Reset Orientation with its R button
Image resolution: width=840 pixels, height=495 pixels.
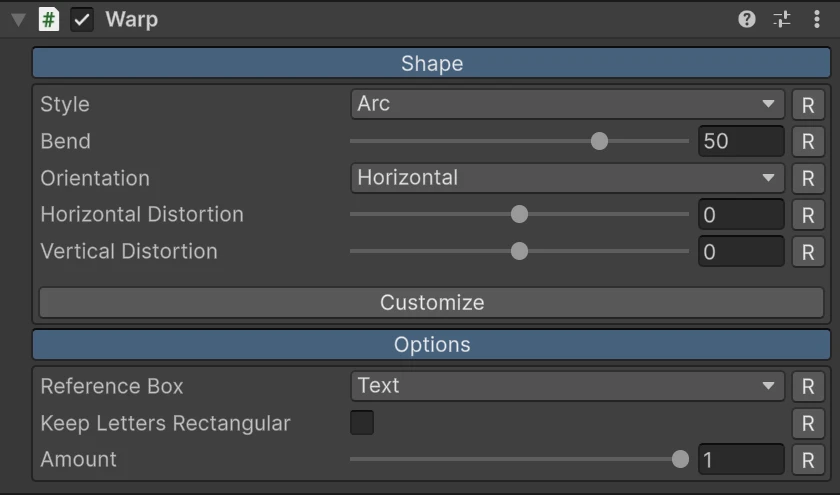pos(808,178)
